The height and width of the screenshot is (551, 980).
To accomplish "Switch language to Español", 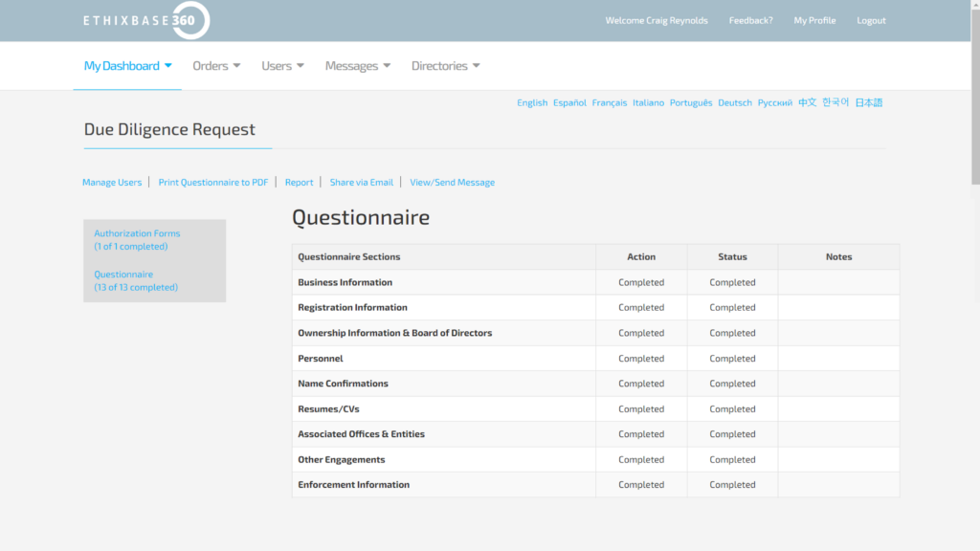I will 569,103.
